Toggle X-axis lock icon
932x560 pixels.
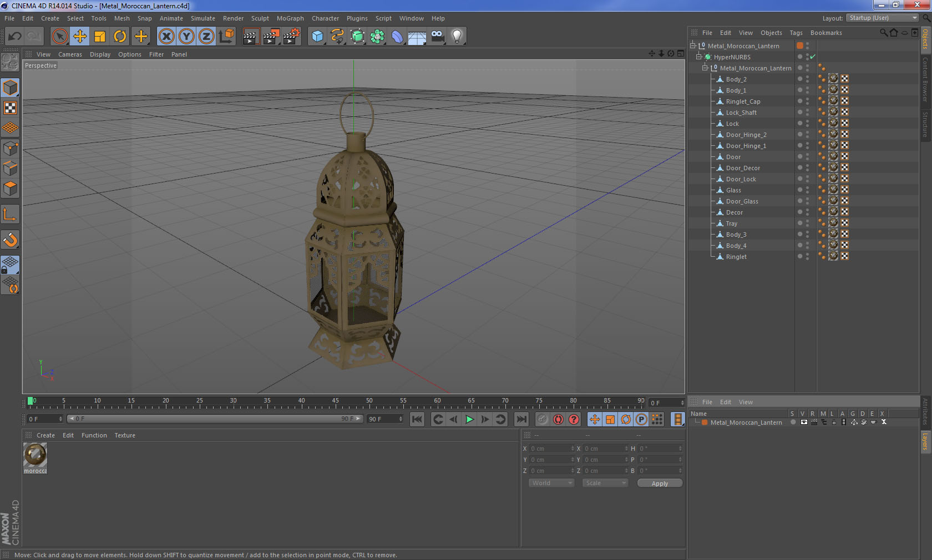tap(166, 37)
